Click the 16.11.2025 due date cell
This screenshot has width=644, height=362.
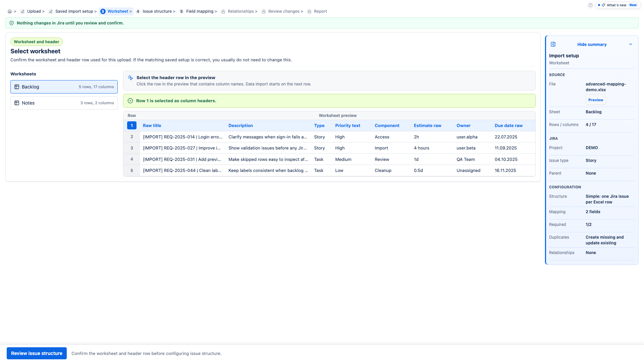[505, 170]
